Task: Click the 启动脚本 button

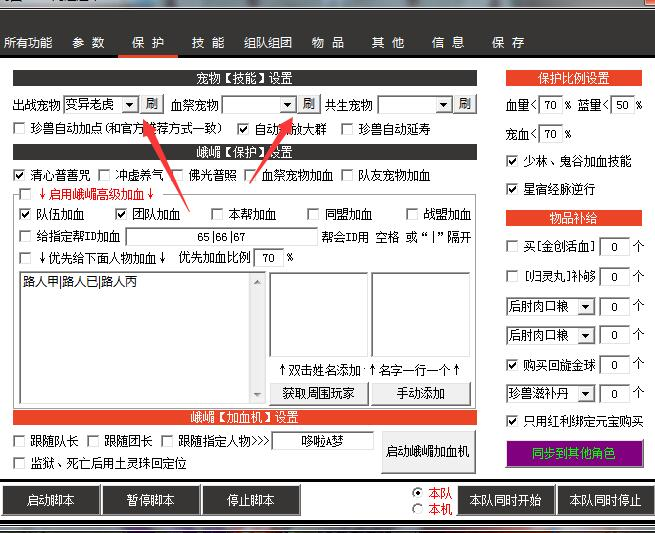Action: pyautogui.click(x=50, y=500)
